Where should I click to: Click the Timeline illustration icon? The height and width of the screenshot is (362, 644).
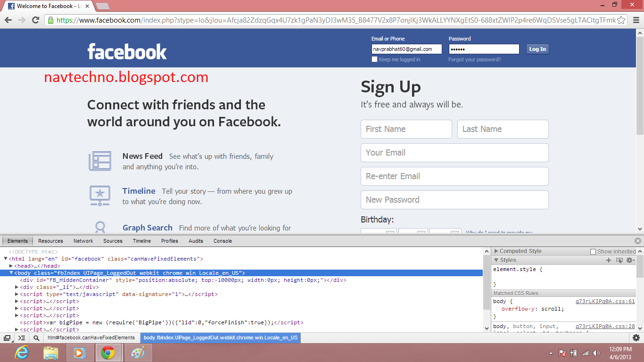coord(100,195)
